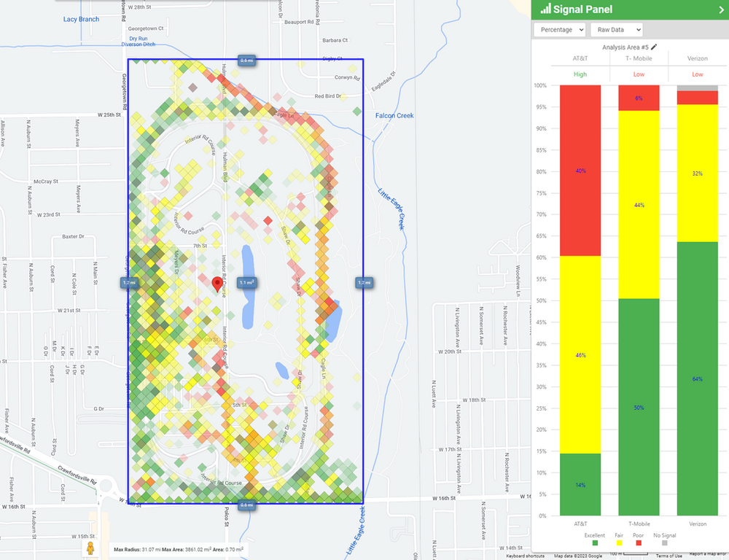Image resolution: width=729 pixels, height=560 pixels.
Task: Click Verizon yellow 32% fair segment
Action: (698, 173)
